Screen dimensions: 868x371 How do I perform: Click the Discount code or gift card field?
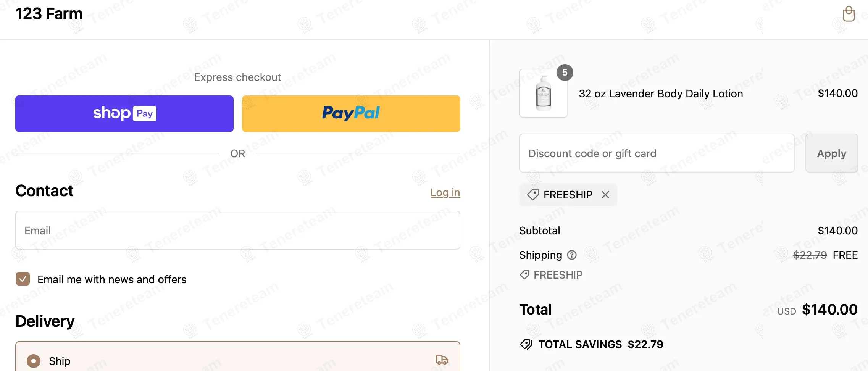click(657, 153)
